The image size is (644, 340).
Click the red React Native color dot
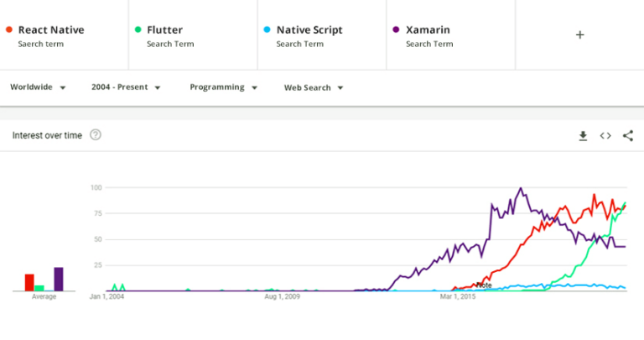coord(8,30)
